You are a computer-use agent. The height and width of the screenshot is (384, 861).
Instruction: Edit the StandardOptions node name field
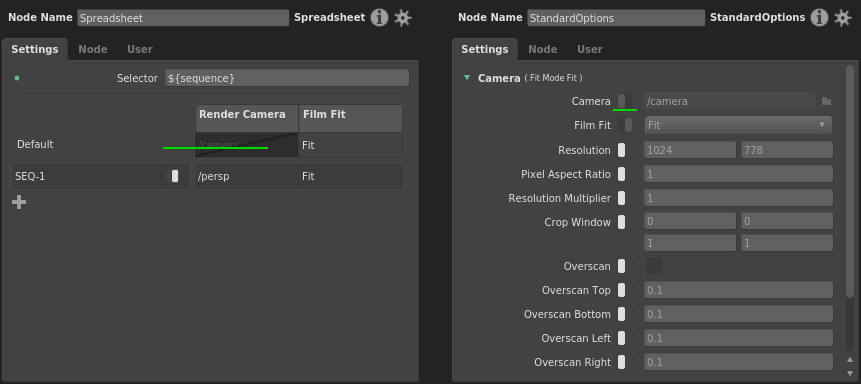[x=616, y=18]
